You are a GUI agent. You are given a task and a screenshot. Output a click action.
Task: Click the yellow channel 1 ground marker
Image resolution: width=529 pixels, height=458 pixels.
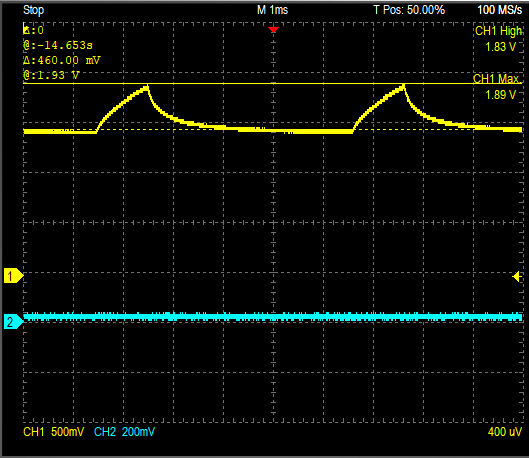point(13,276)
